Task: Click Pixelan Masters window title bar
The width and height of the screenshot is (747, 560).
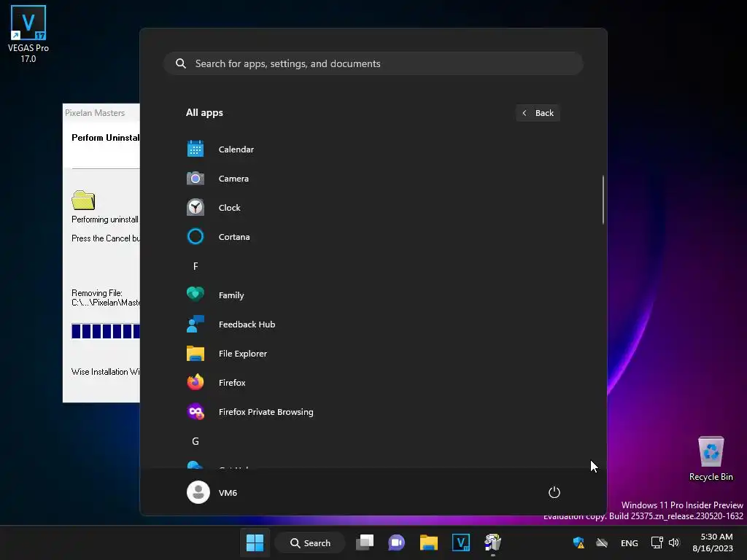Action: [101, 113]
